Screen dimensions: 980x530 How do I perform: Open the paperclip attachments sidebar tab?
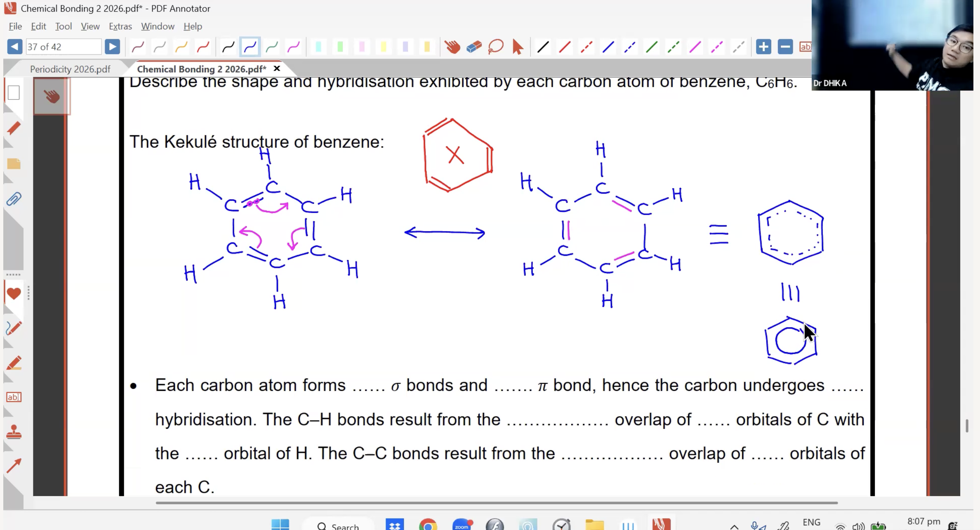pyautogui.click(x=14, y=199)
